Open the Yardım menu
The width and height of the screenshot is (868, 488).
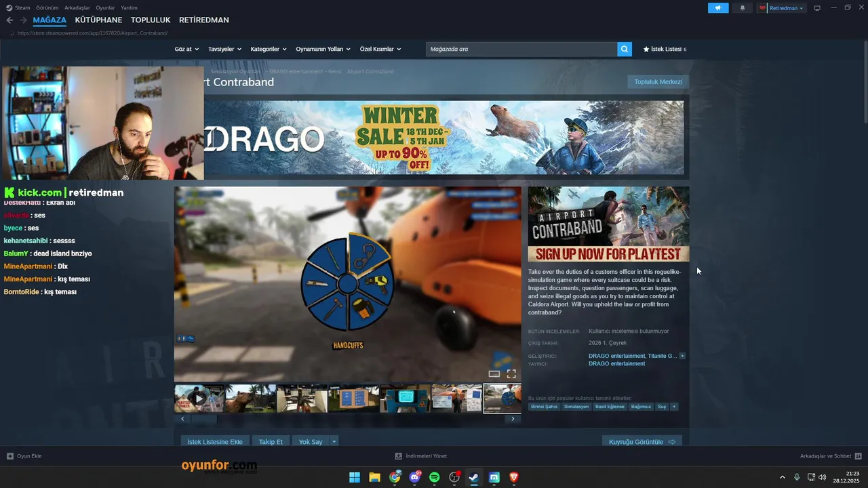129,7
